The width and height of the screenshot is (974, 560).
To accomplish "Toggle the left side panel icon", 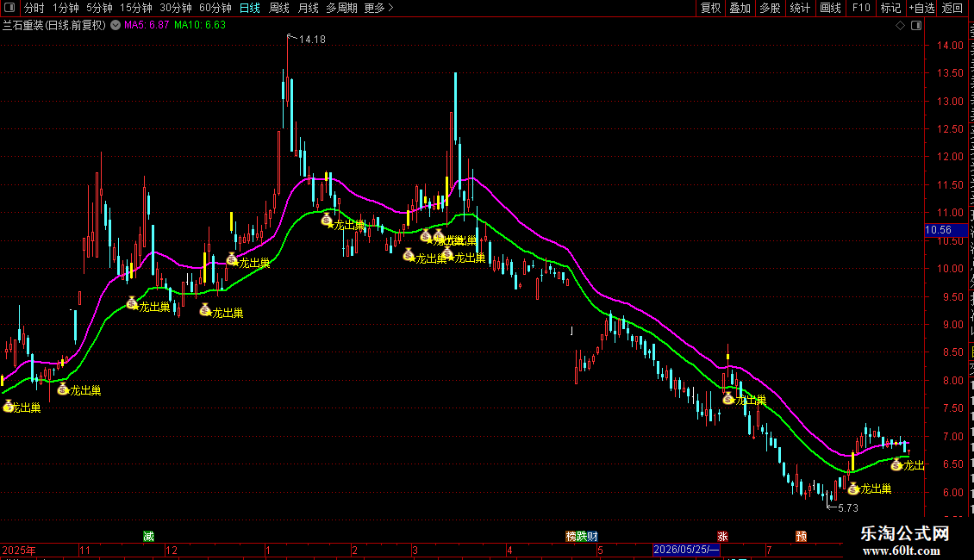I will (9, 8).
